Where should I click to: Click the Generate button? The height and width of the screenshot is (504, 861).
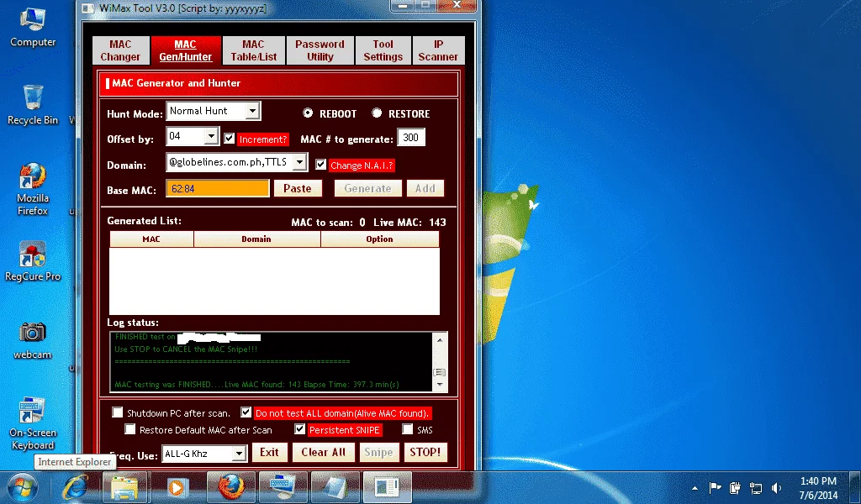point(368,189)
